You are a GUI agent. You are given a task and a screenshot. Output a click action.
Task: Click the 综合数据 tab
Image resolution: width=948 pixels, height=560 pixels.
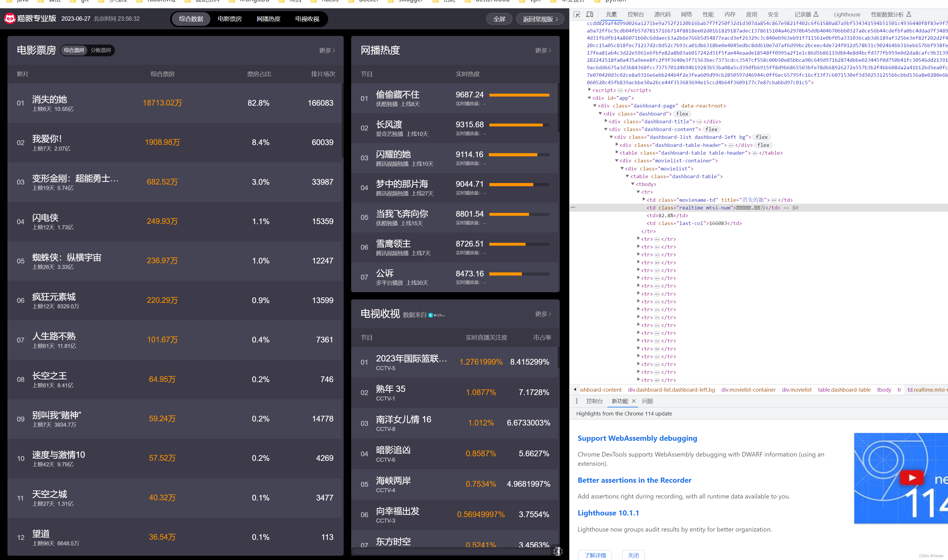click(x=191, y=18)
